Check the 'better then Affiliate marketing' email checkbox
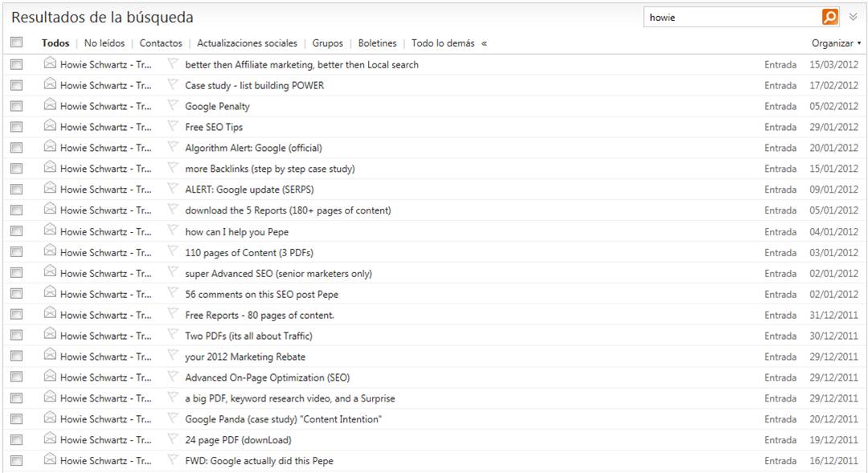 [17, 64]
